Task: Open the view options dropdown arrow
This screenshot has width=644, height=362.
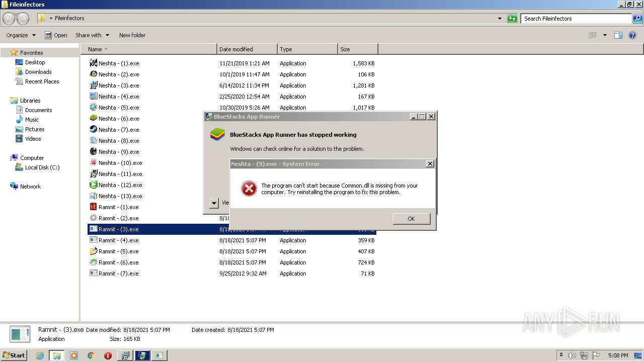Action: pyautogui.click(x=605, y=35)
